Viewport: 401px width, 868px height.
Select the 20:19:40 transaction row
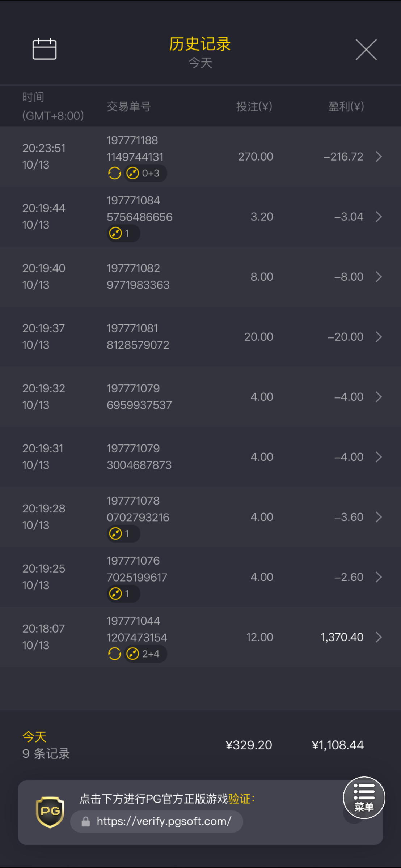click(x=200, y=277)
